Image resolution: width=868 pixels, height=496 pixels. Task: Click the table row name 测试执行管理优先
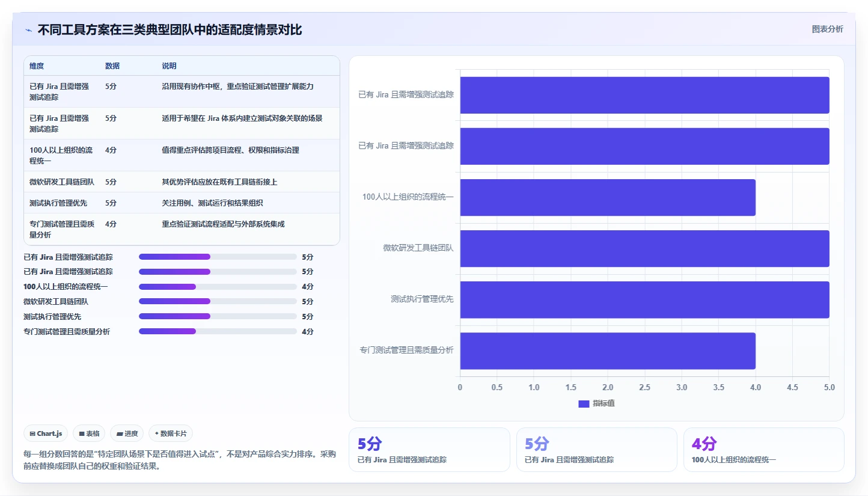[58, 203]
